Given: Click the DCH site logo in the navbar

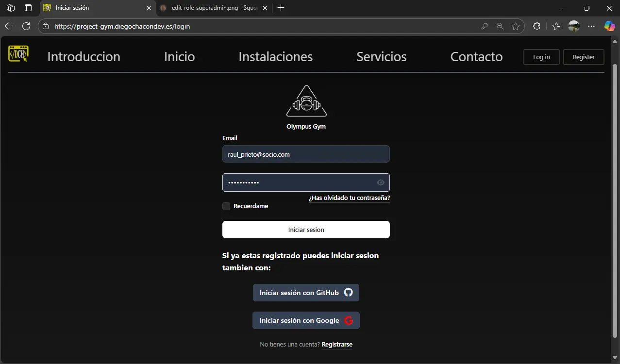Looking at the screenshot, I should [x=18, y=54].
